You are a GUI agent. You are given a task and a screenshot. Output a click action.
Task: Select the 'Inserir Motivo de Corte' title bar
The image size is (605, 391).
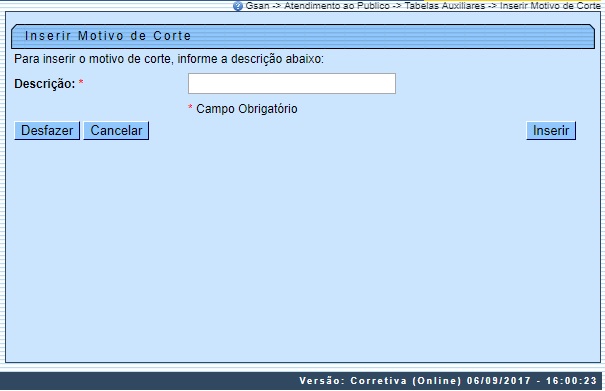[303, 36]
